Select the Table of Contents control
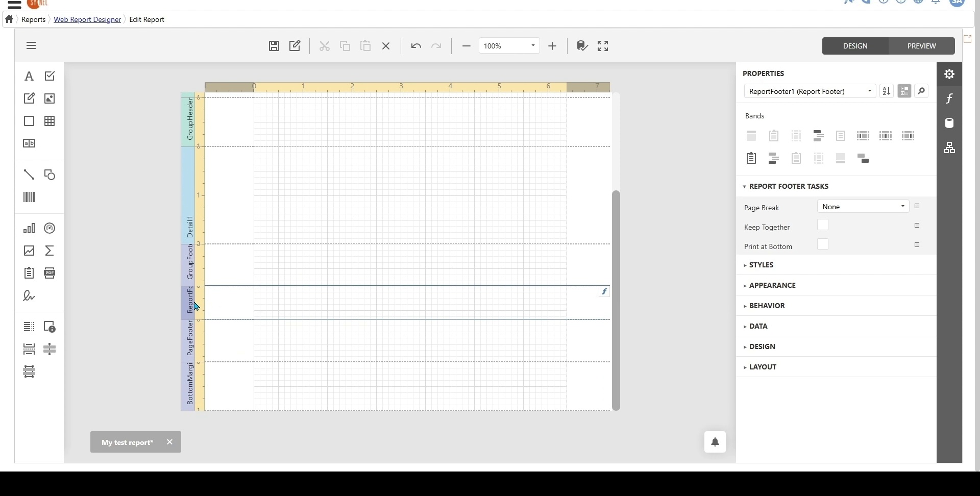This screenshot has width=980, height=496. click(29, 327)
